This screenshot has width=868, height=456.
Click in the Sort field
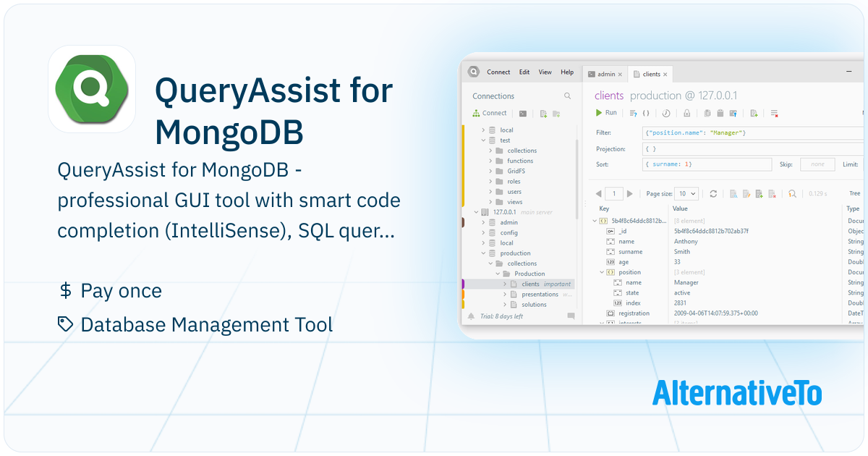click(707, 164)
